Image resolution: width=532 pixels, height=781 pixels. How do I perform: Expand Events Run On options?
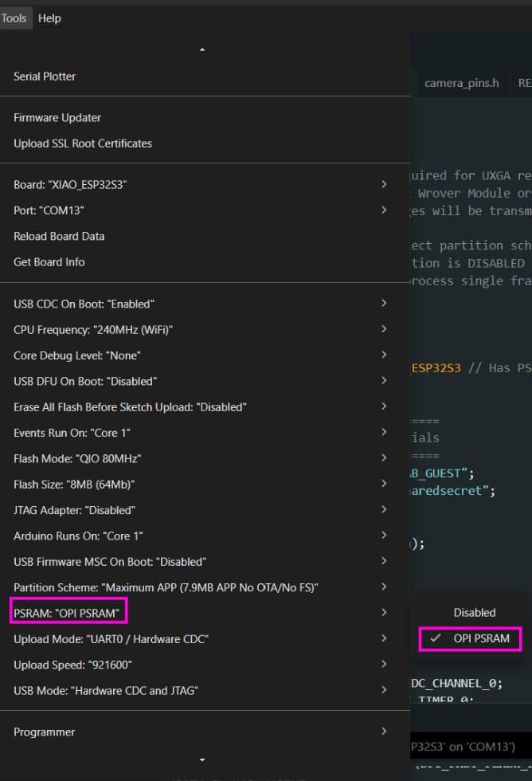tap(205, 433)
